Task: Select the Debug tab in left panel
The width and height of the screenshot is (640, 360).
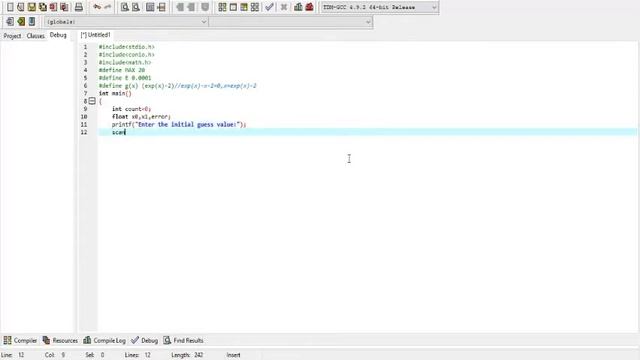Action: [58, 35]
